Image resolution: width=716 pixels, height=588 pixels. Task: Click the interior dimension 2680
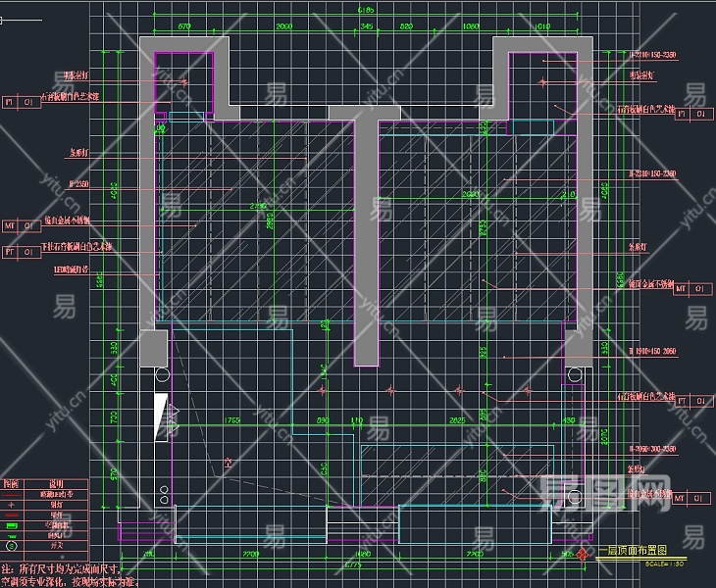coord(471,195)
